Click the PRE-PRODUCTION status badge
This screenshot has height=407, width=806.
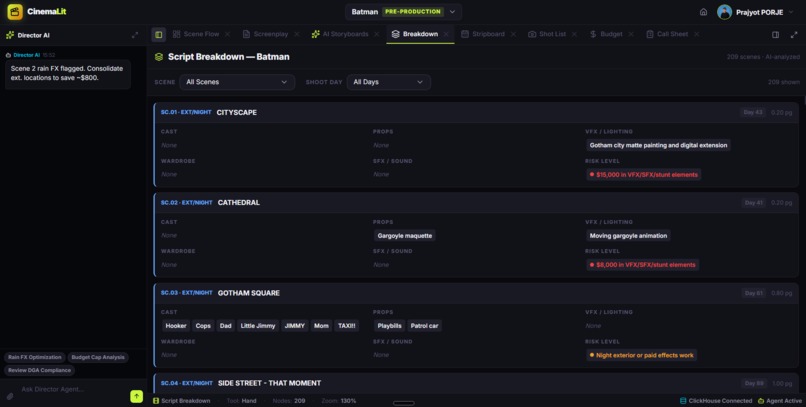click(413, 11)
